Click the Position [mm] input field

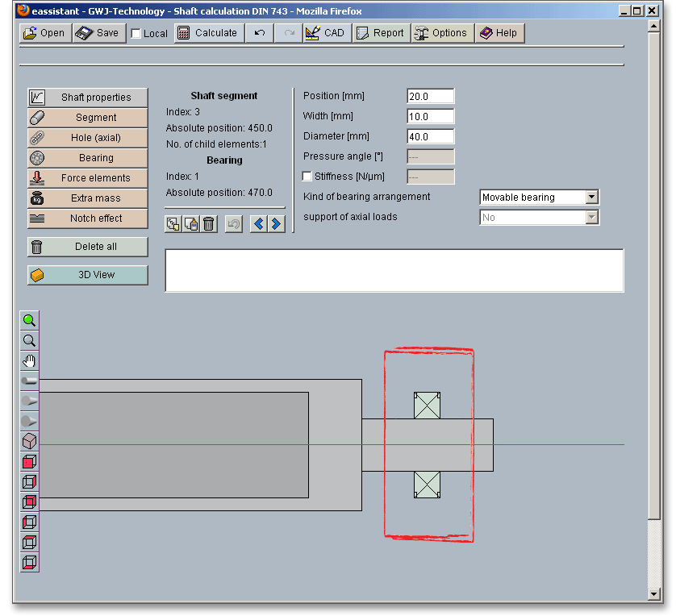point(430,97)
